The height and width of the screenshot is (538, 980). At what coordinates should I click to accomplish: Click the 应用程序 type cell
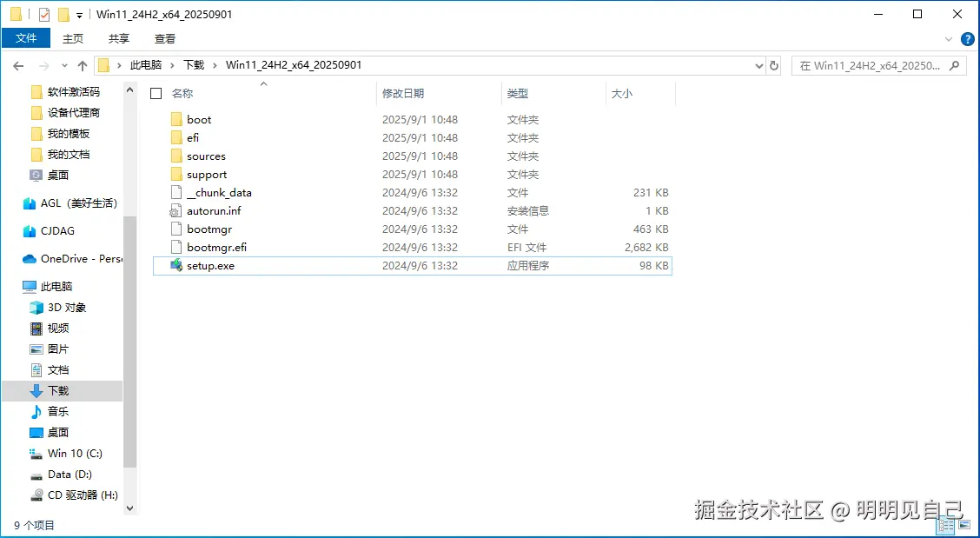tap(528, 265)
